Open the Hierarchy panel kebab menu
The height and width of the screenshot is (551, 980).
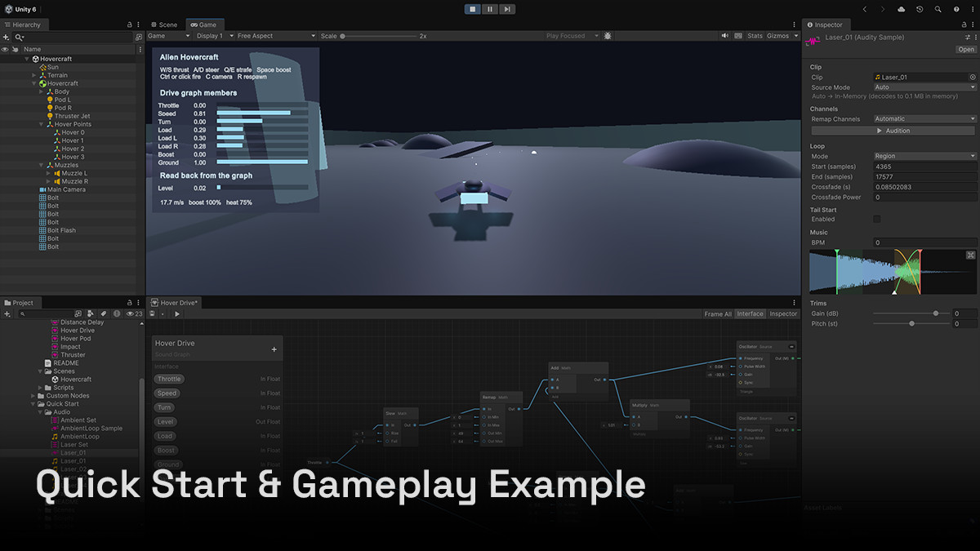(138, 24)
